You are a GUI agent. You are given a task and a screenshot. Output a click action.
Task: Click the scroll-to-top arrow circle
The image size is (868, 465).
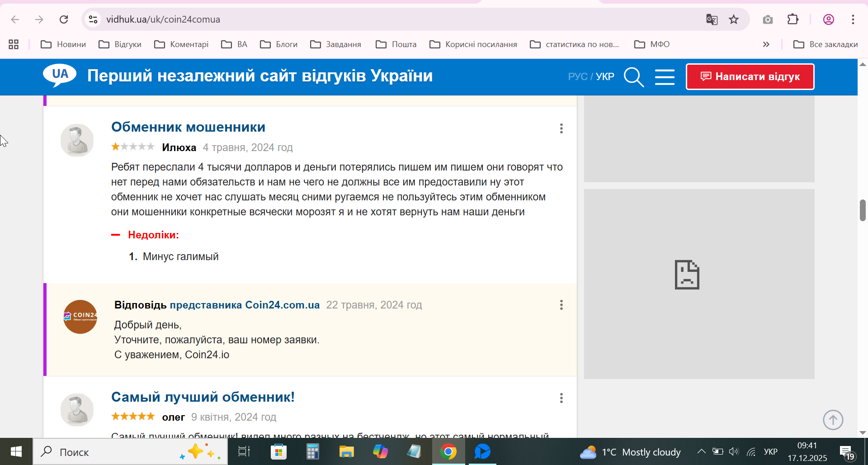click(x=833, y=420)
